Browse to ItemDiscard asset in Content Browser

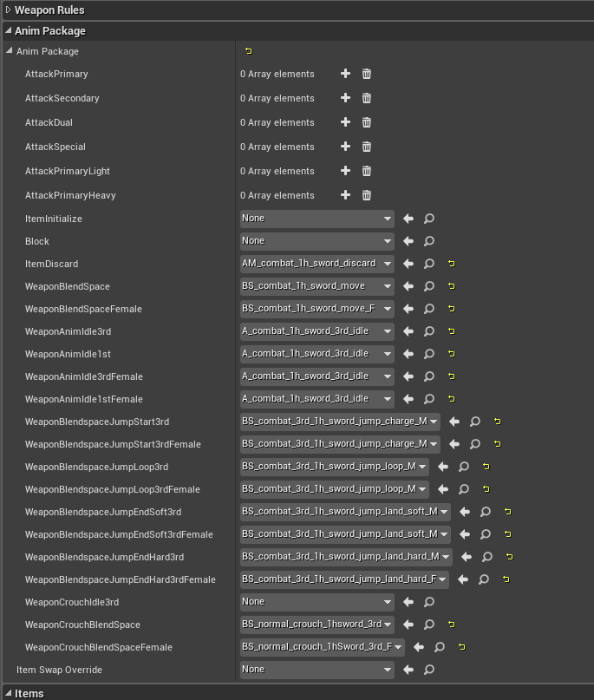(429, 264)
